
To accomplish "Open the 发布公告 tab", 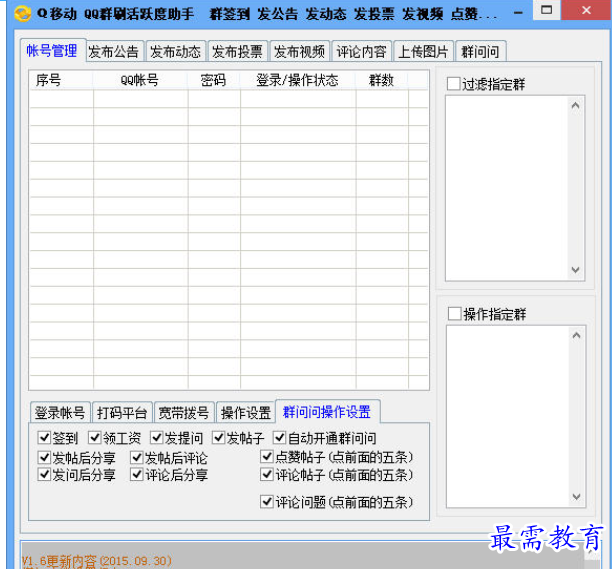I will coord(114,51).
